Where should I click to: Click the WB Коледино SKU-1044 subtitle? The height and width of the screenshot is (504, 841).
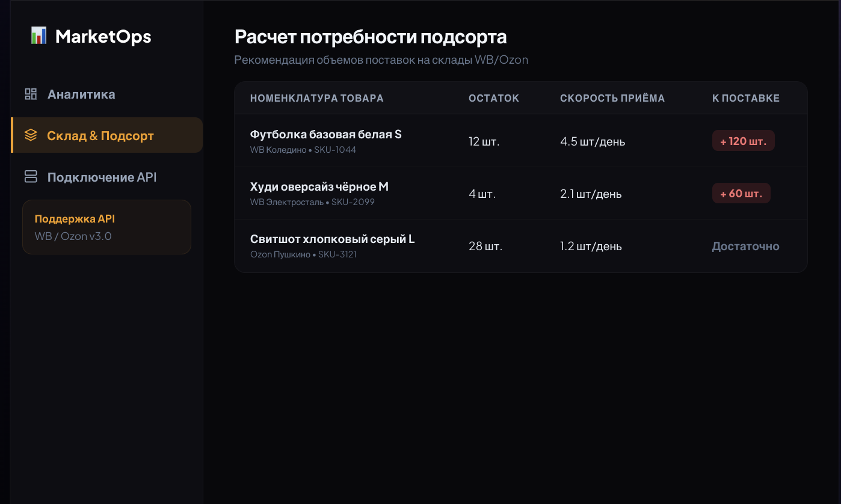coord(303,150)
